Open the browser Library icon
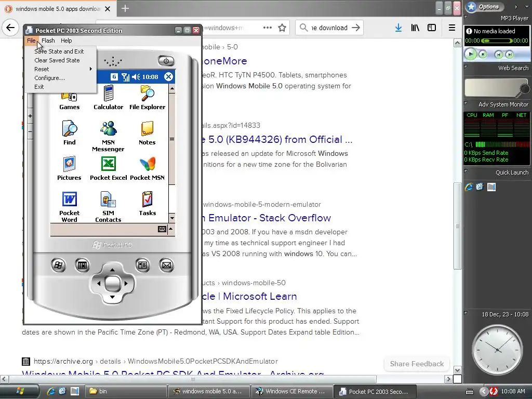The width and height of the screenshot is (532, 399). point(415,28)
